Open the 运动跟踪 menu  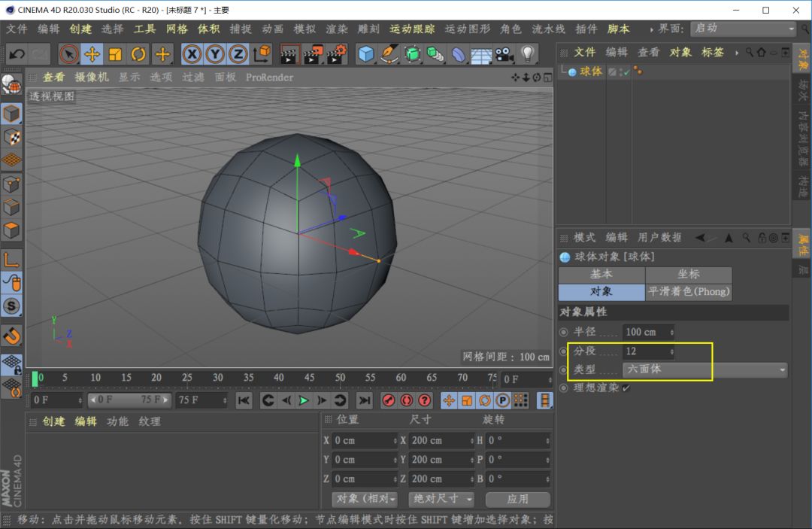click(412, 29)
